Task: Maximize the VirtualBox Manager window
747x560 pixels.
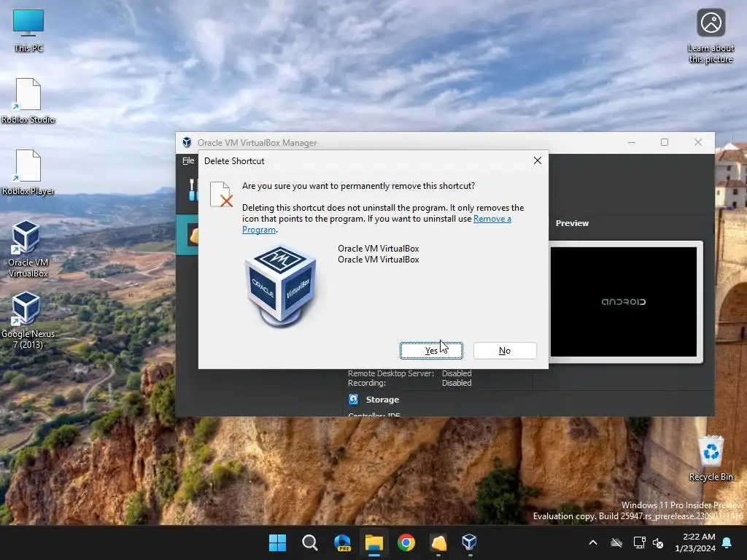Action: pyautogui.click(x=665, y=142)
